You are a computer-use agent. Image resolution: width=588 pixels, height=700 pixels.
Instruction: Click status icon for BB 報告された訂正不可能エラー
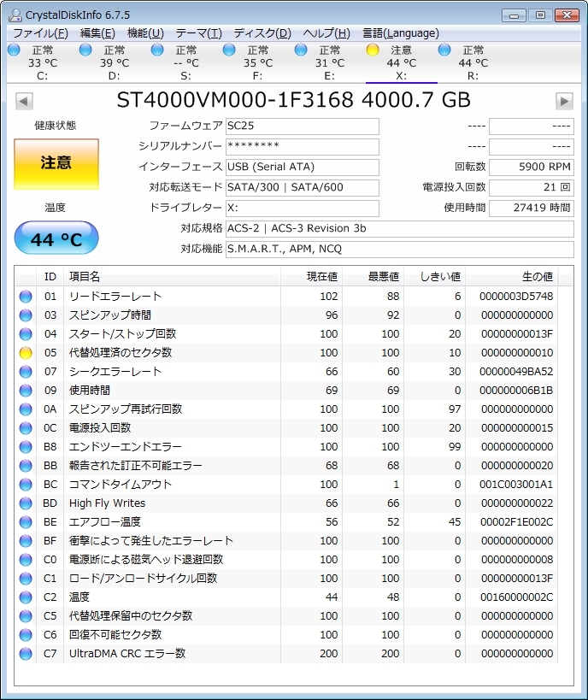pyautogui.click(x=26, y=466)
